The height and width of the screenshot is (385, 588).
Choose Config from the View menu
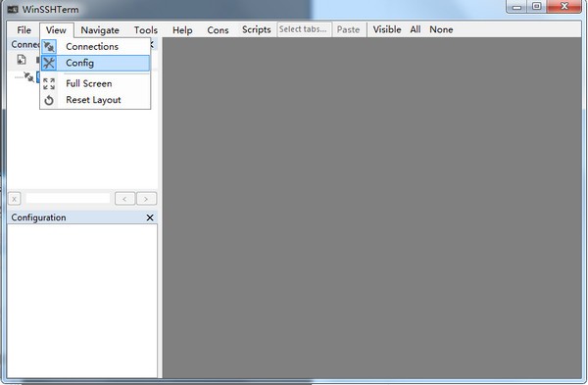[95, 63]
